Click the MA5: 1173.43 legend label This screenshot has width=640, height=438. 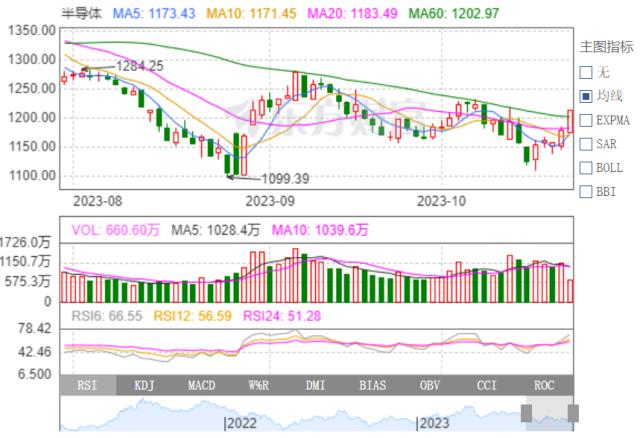tap(154, 13)
